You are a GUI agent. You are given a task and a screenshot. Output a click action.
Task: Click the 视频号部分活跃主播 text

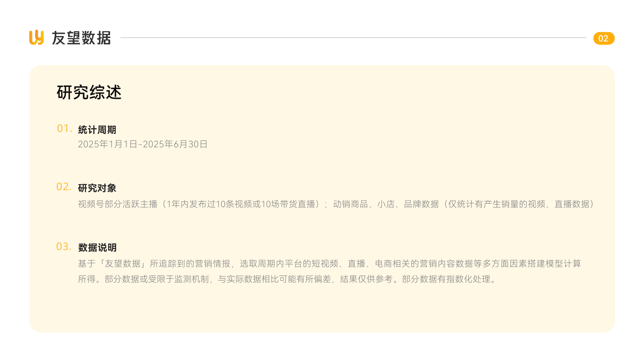[118, 204]
